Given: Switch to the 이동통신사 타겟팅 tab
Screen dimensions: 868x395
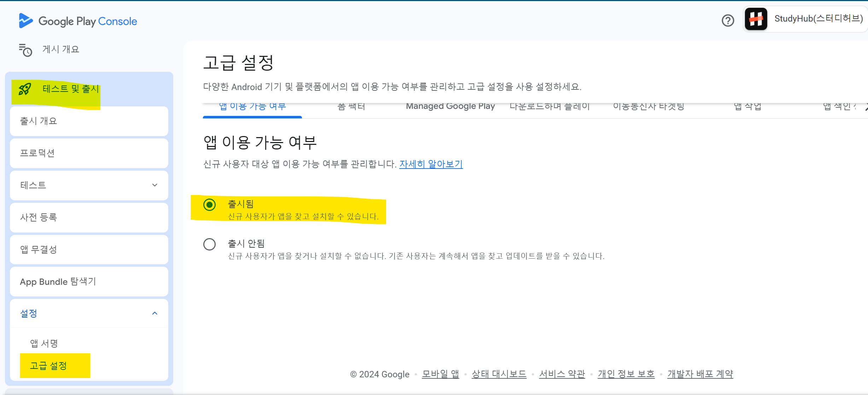Looking at the screenshot, I should (x=648, y=106).
